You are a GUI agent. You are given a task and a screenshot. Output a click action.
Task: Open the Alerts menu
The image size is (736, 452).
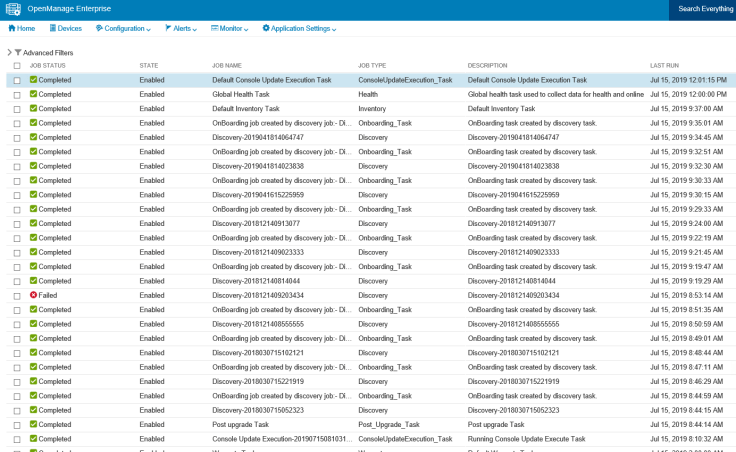click(183, 29)
